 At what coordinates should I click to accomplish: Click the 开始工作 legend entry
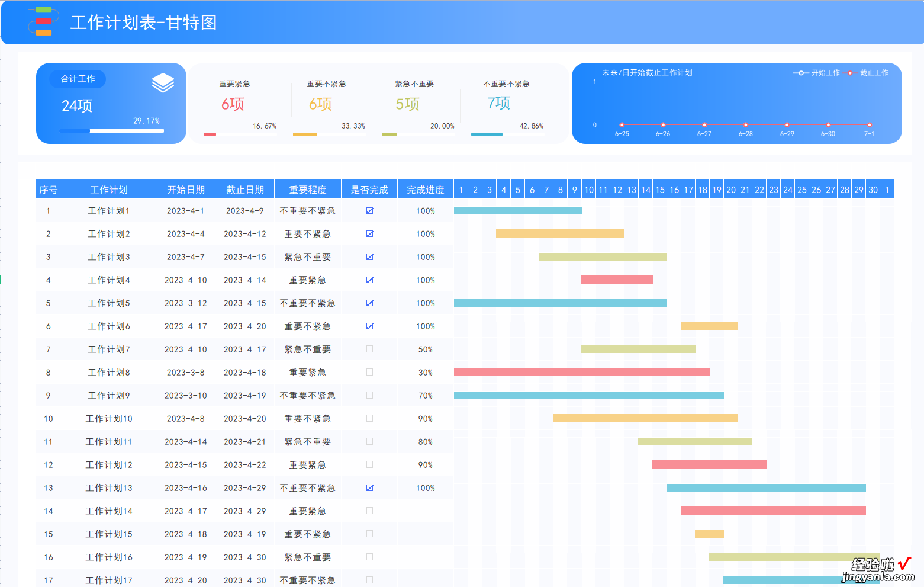point(816,73)
